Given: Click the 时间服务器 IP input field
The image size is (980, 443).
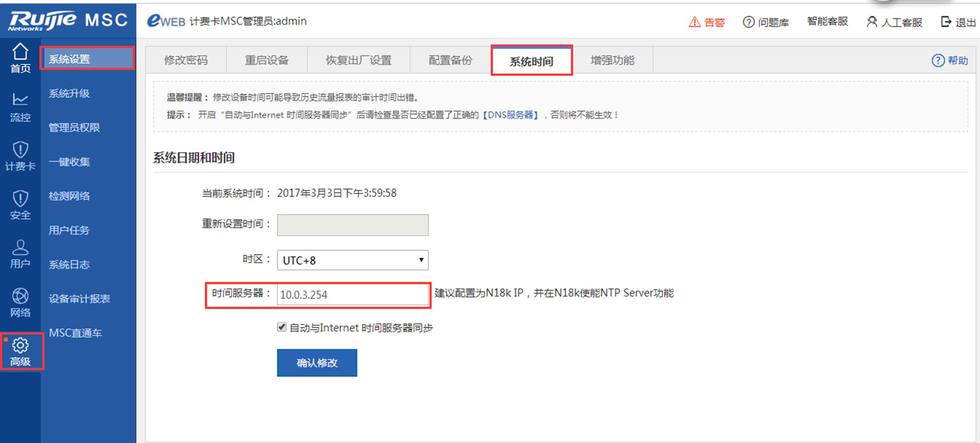Looking at the screenshot, I should click(x=352, y=295).
